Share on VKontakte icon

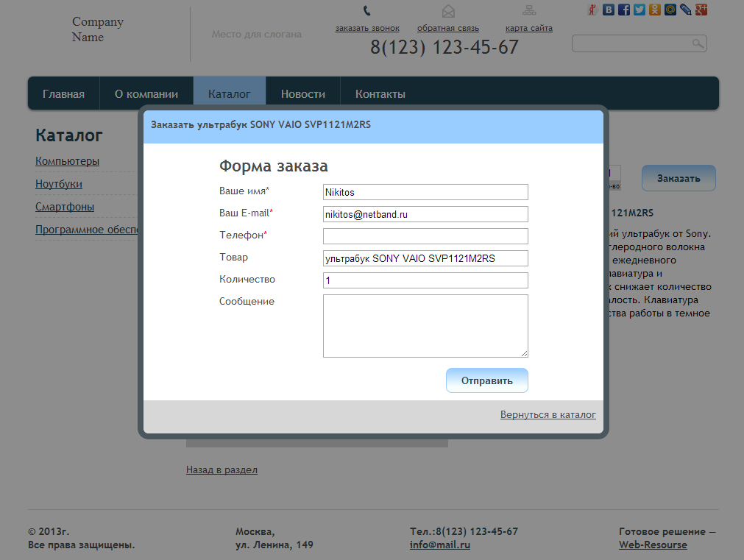pos(609,10)
